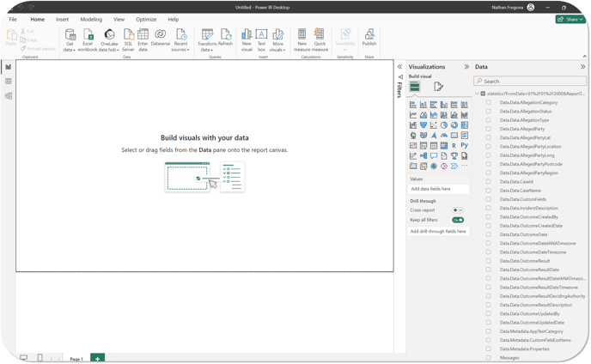Get more visuals ellipsis

click(x=465, y=166)
